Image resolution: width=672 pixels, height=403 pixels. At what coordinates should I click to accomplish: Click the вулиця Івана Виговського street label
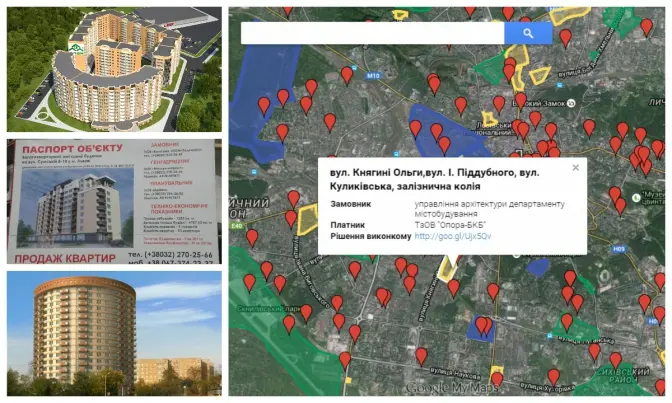(311, 272)
